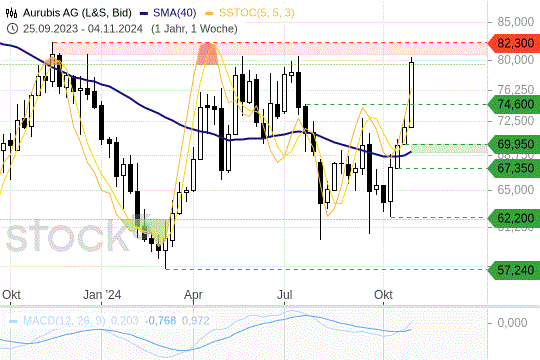
Task: Click the SSTOC(5, 5, 3) indicator label
Action: coord(257,13)
